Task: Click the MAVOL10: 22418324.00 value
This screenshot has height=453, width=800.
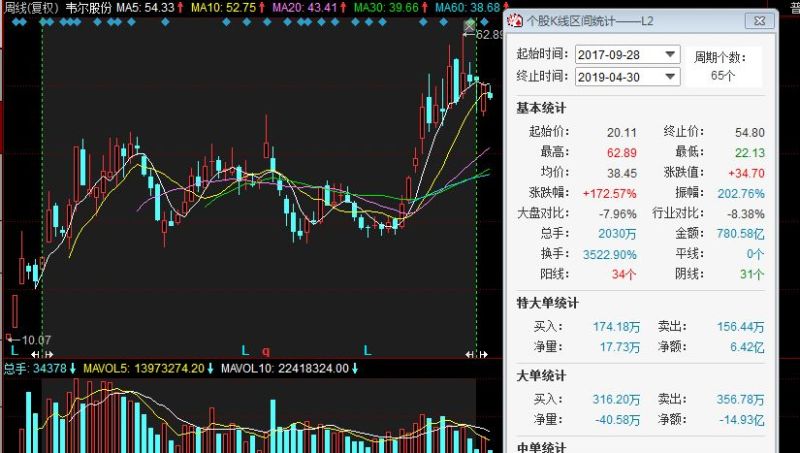Action: point(285,368)
